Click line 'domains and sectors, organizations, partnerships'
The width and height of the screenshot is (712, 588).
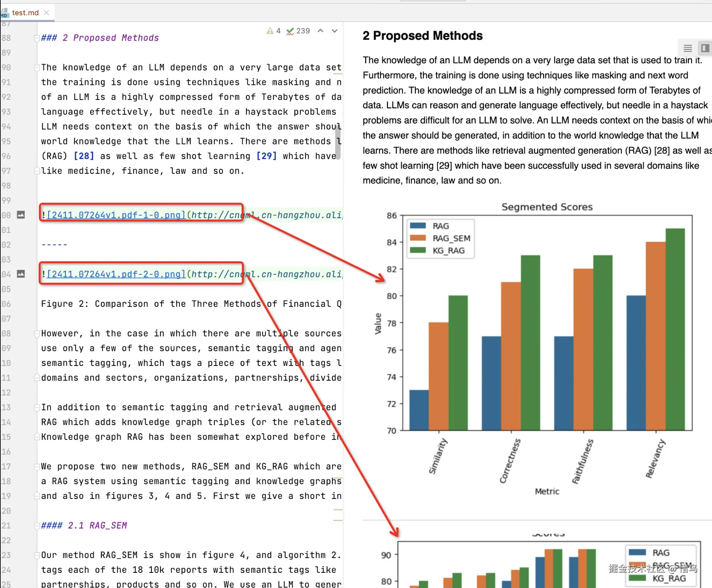click(x=191, y=378)
